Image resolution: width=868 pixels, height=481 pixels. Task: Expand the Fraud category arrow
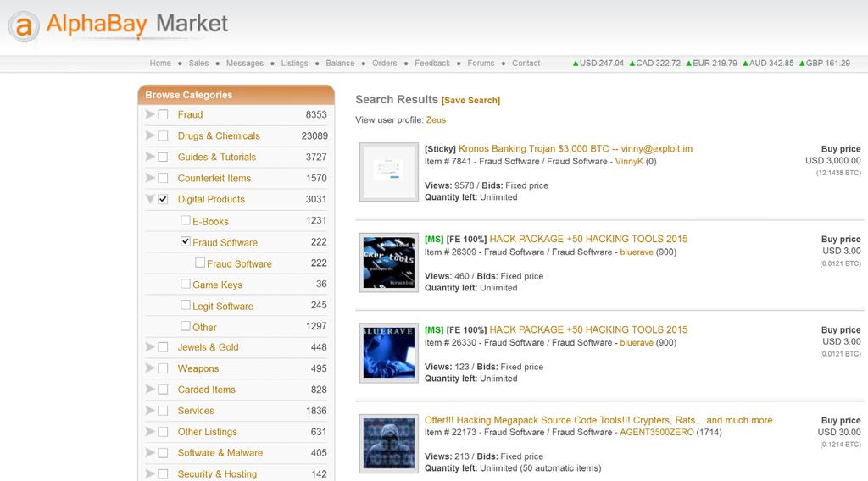coord(149,114)
